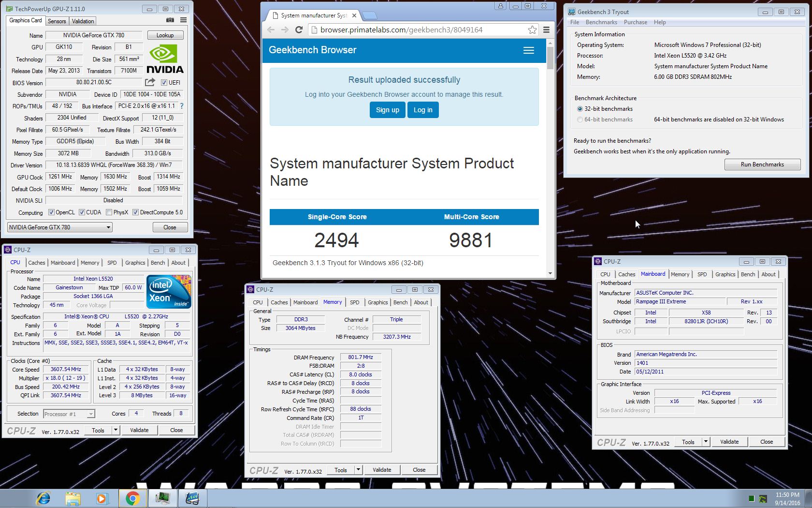Image resolution: width=812 pixels, height=508 pixels.
Task: Click the Chrome forward arrow
Action: click(285, 30)
